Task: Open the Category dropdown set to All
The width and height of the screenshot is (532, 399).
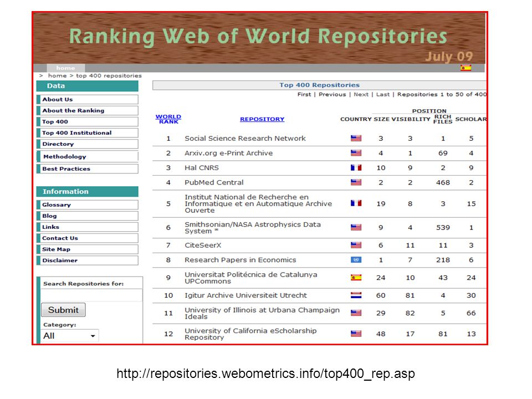Action: pyautogui.click(x=70, y=336)
